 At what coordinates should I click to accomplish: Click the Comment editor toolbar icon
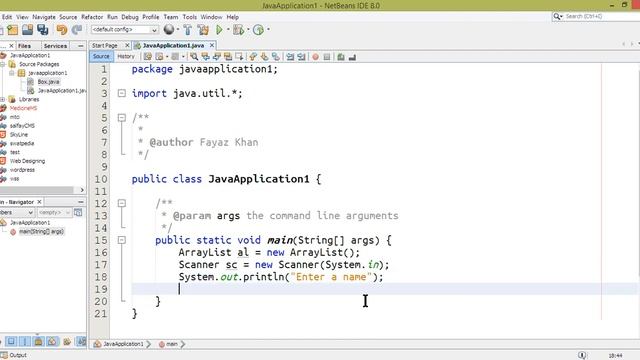[341, 57]
